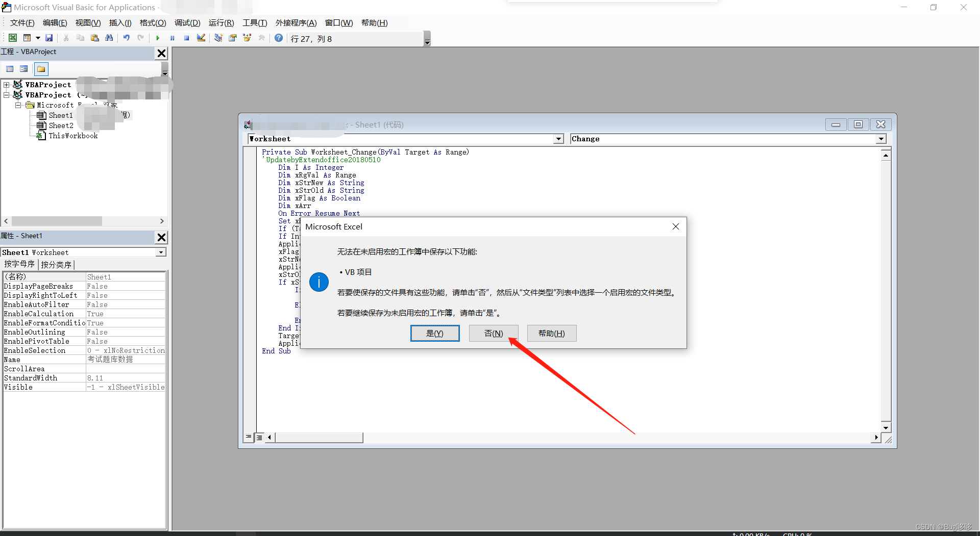The image size is (980, 536).
Task: Open the 视图(V) menu
Action: coord(88,23)
